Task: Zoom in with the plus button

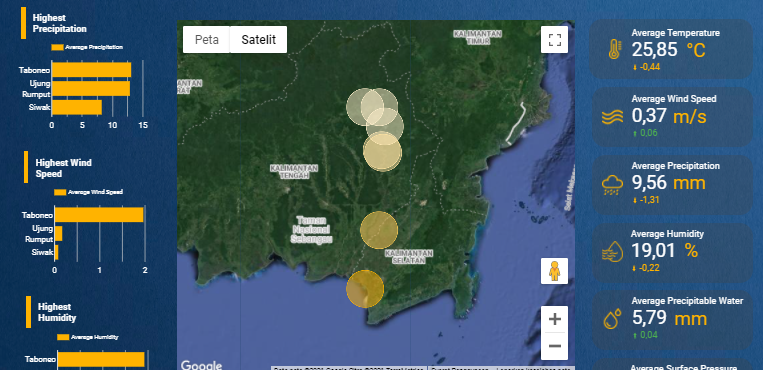Action: [554, 319]
